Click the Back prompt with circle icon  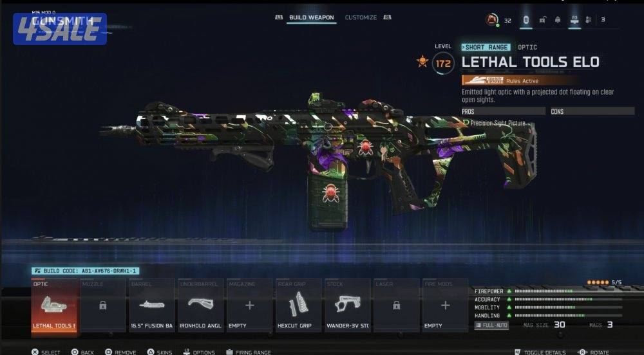point(82,352)
